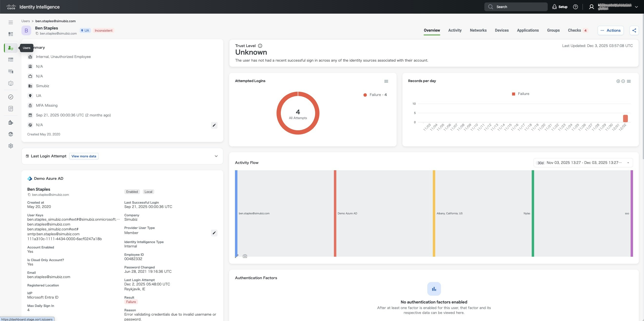Zoom in on Records per day chart

click(x=618, y=81)
